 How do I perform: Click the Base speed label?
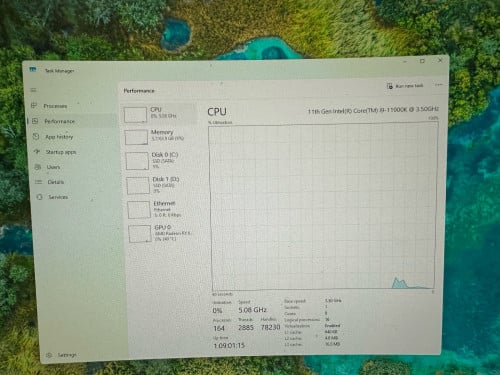[295, 301]
